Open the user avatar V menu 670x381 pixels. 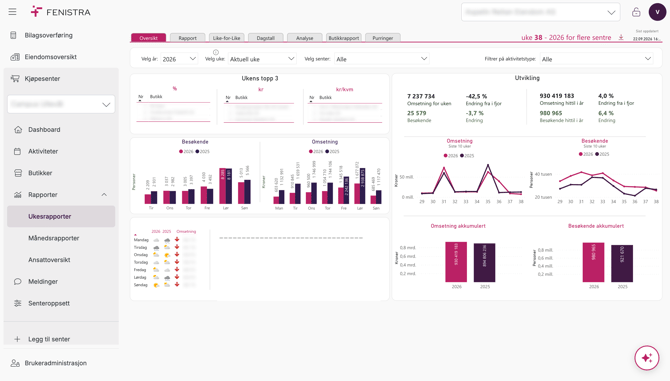coord(657,12)
